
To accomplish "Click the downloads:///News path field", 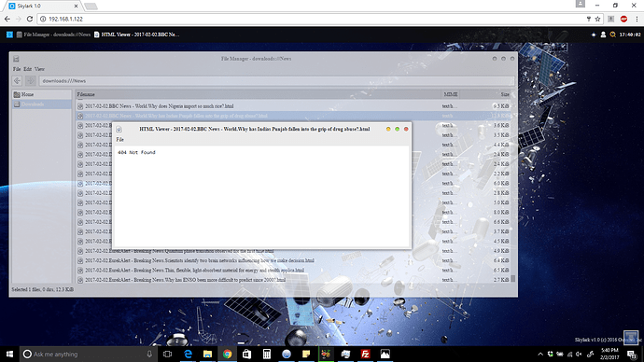I will 277,81.
